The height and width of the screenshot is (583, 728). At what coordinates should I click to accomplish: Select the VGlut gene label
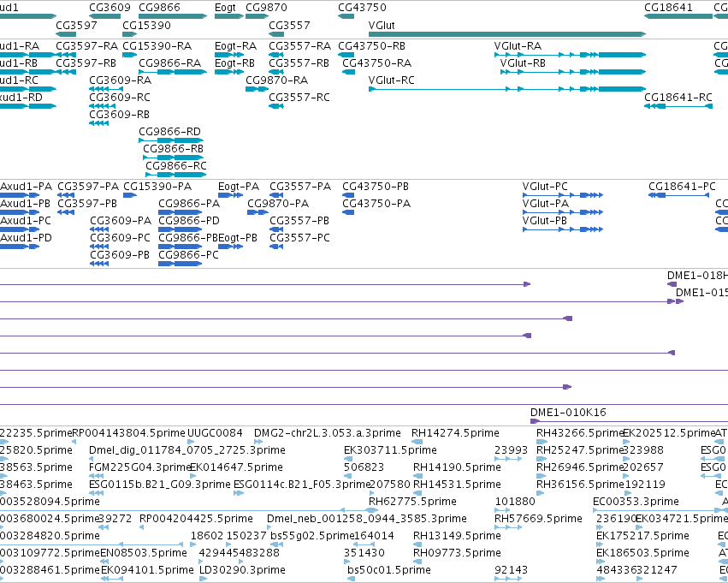382,25
